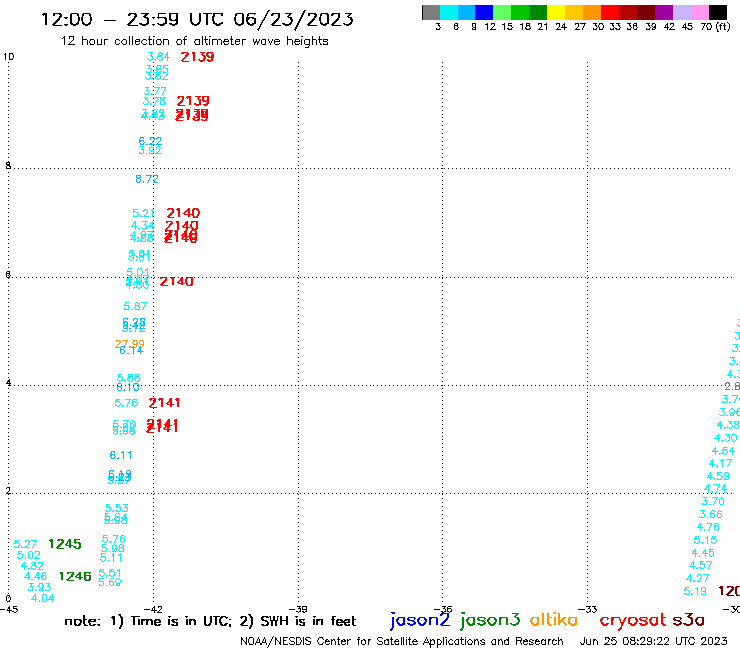This screenshot has height=650, width=740.
Task: Click the 4.38 reading on right track
Action: tap(728, 425)
